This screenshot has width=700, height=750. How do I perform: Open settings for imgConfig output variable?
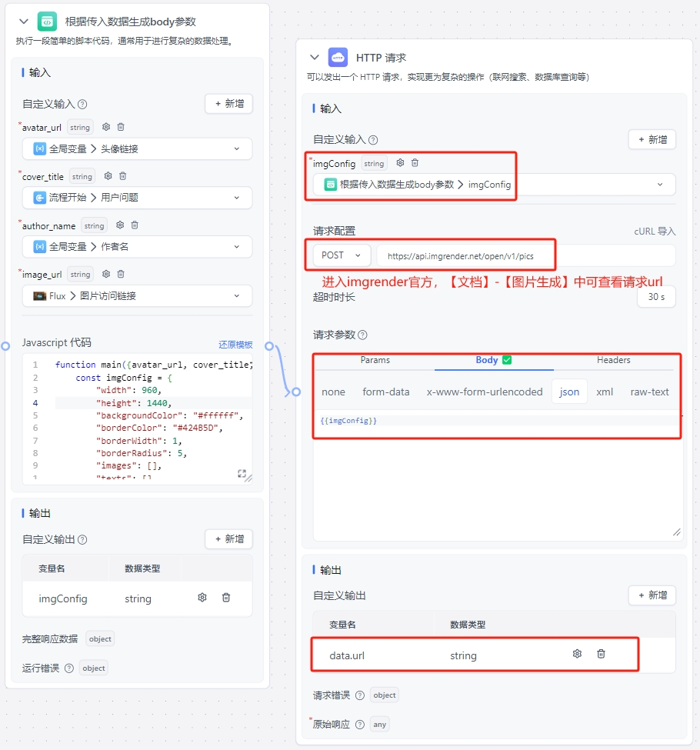[202, 598]
